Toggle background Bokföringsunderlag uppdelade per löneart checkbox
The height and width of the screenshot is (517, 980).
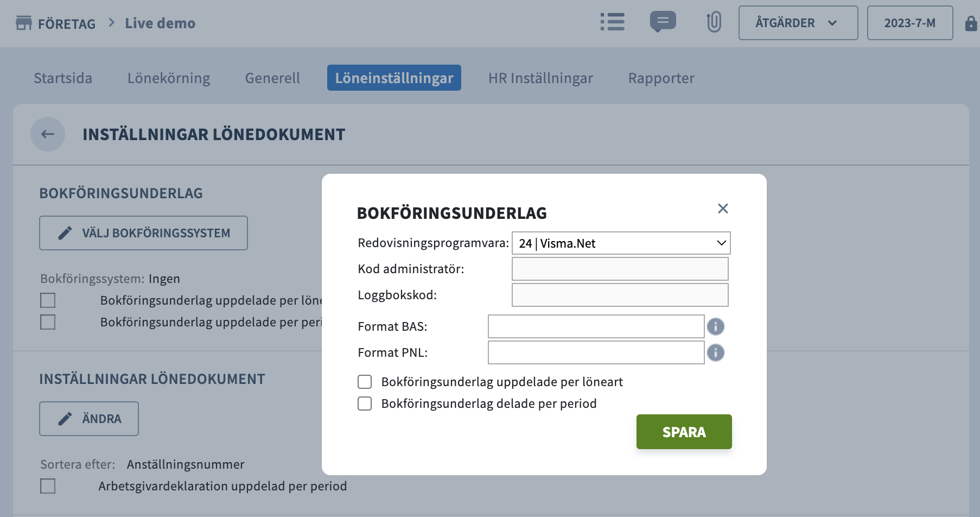pyautogui.click(x=48, y=300)
